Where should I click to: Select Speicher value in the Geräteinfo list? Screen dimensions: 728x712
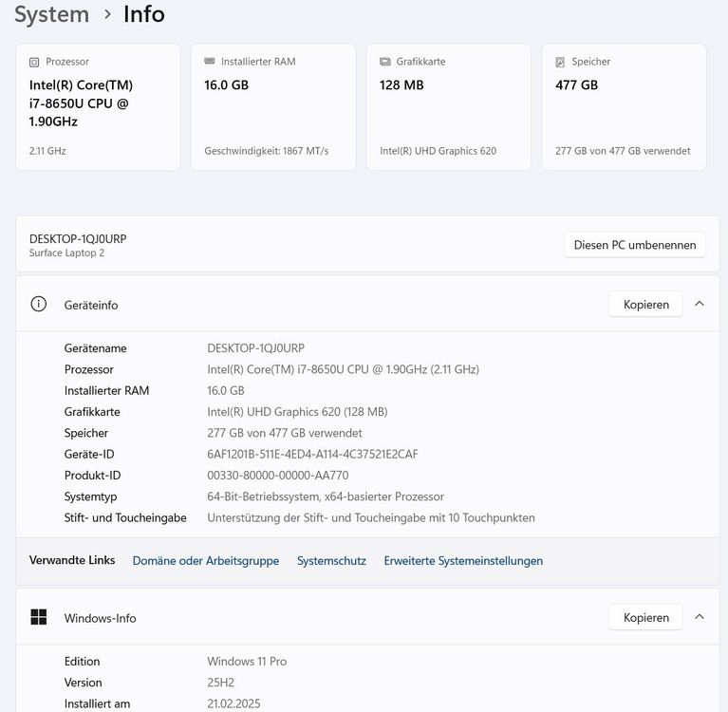click(x=285, y=433)
